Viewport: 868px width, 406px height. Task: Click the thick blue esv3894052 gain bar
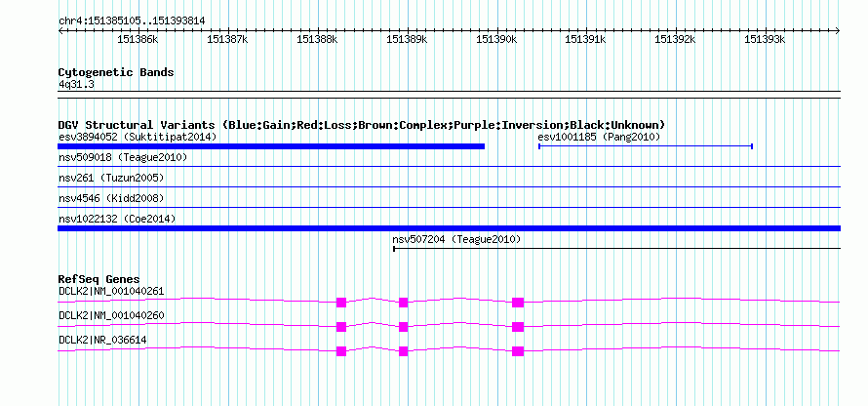pyautogui.click(x=271, y=146)
